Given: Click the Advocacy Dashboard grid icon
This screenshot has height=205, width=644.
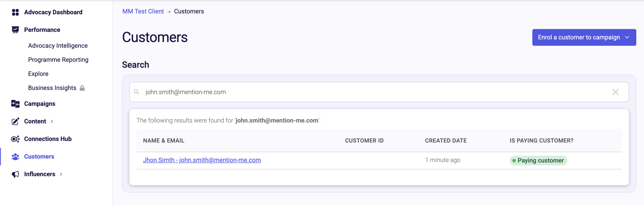Looking at the screenshot, I should 15,12.
